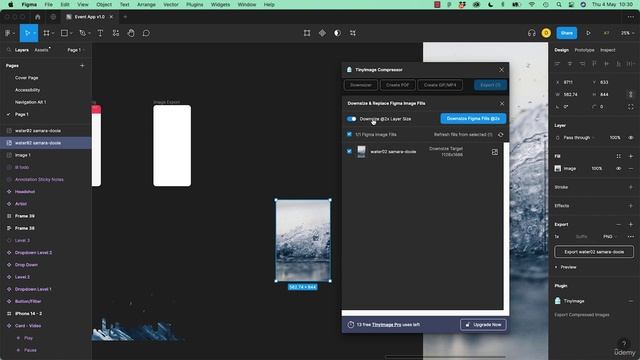Click the Create GIF/MP4 button

[x=440, y=85]
